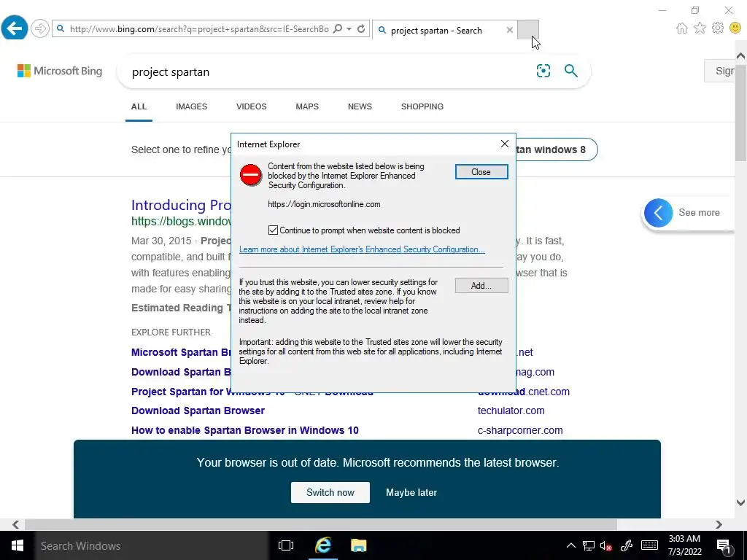Open 'How to enable Spartan Browser in Windows 10'

(245, 430)
